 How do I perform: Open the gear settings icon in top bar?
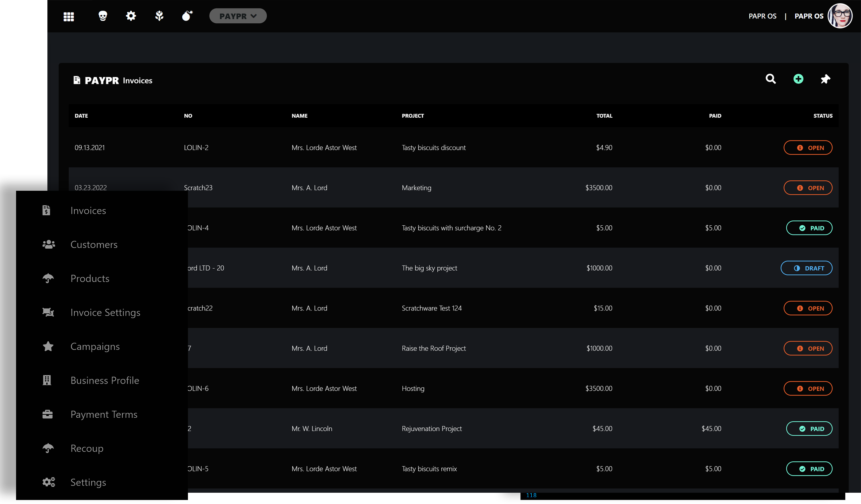point(131,16)
